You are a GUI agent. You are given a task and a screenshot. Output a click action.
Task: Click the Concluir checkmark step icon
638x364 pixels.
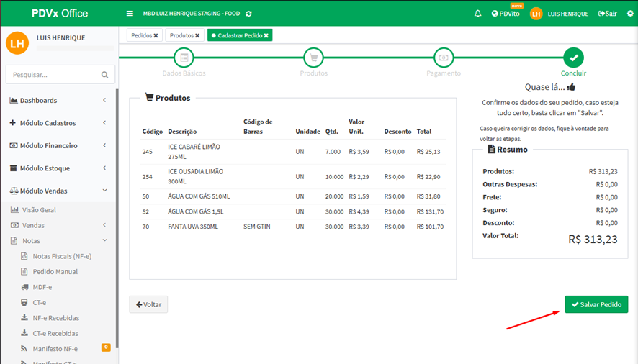pos(573,58)
